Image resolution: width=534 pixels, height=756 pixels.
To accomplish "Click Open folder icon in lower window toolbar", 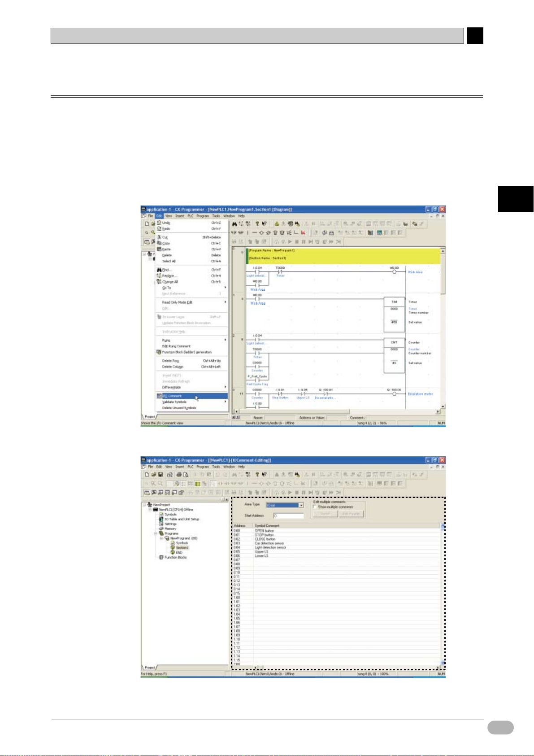I will click(x=153, y=474).
